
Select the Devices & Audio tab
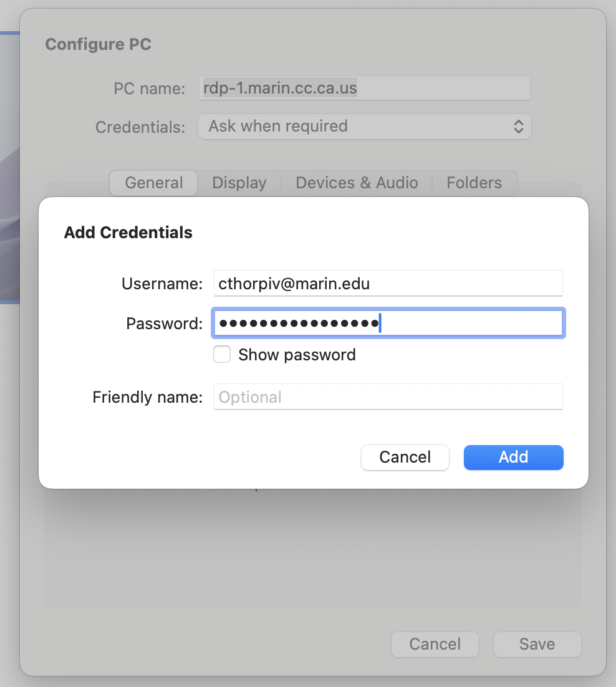357,183
